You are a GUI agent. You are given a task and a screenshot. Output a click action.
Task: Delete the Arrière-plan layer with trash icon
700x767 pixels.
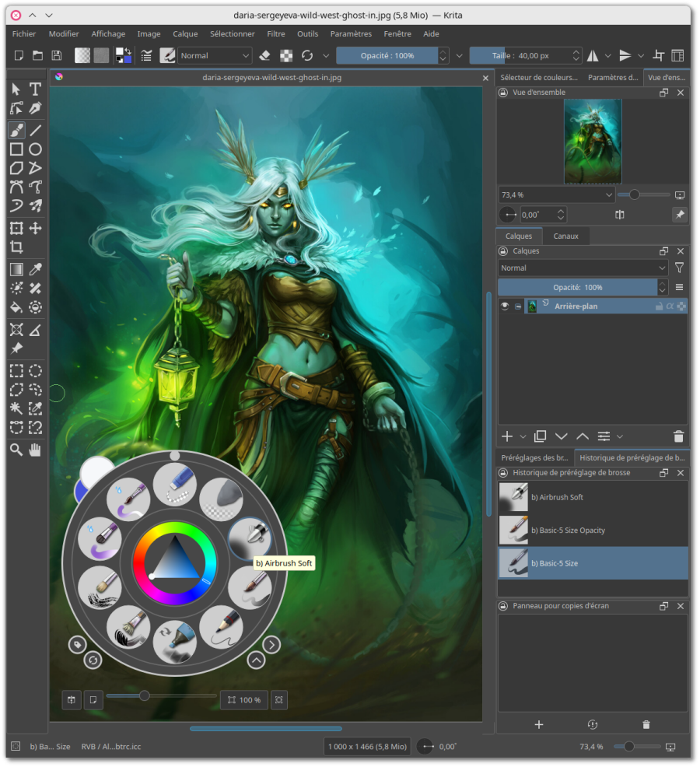point(678,436)
